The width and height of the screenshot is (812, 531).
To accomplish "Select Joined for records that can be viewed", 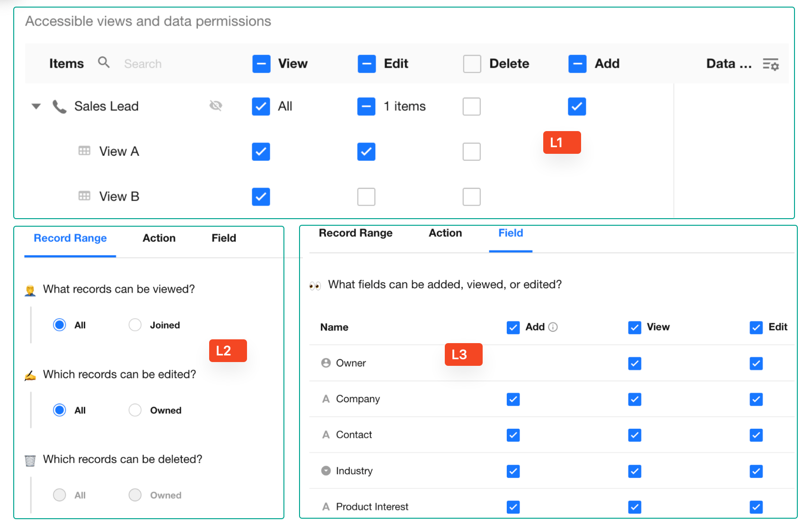I will pos(135,325).
